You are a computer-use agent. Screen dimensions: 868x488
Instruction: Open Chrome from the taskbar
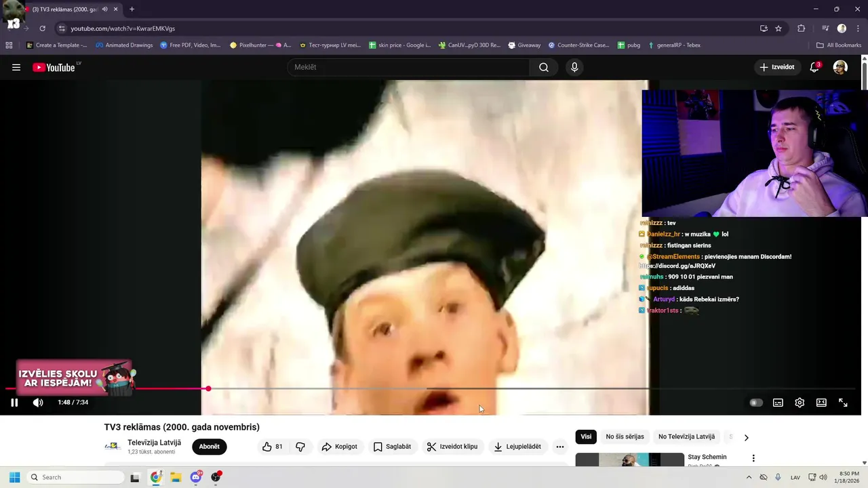pyautogui.click(x=155, y=477)
